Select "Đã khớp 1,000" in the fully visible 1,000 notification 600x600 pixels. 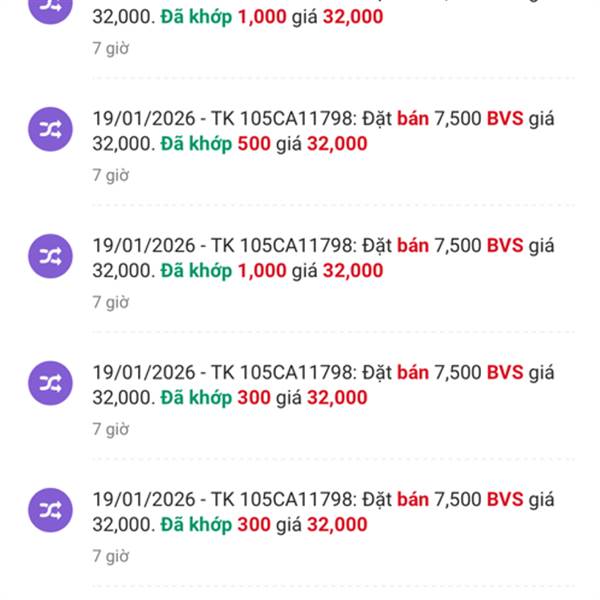click(x=223, y=271)
